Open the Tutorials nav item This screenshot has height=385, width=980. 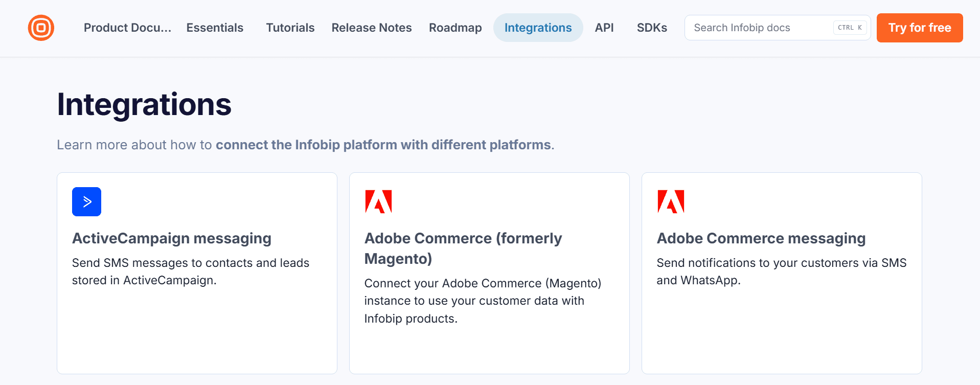click(x=290, y=28)
